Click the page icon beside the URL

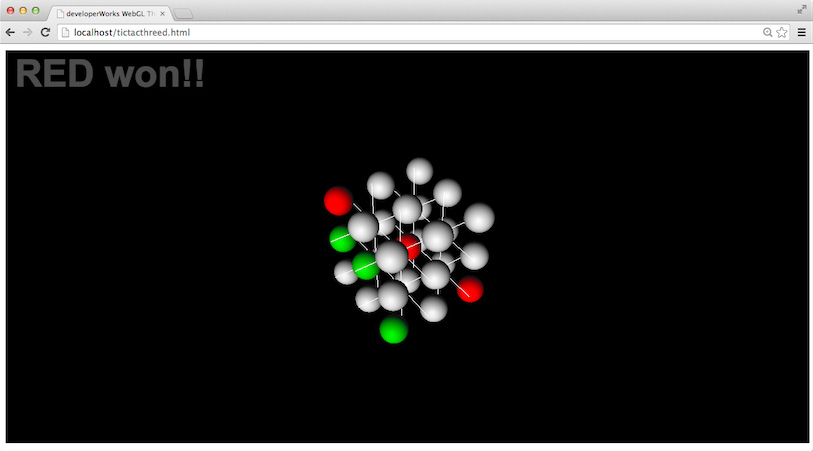click(x=65, y=32)
